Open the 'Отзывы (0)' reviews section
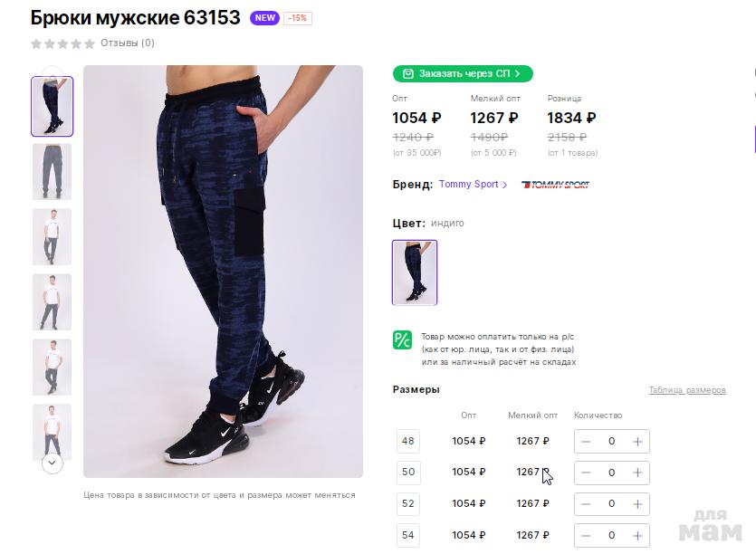Image resolution: width=756 pixels, height=554 pixels. click(x=127, y=43)
